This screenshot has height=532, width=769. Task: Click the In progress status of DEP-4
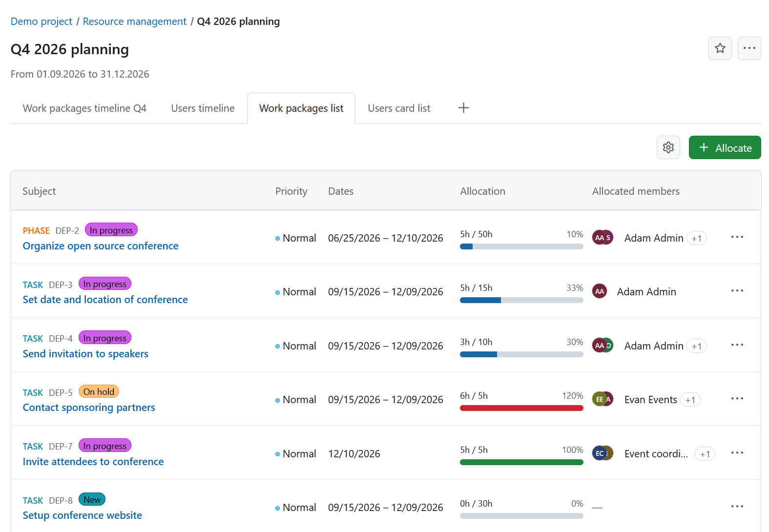(105, 338)
